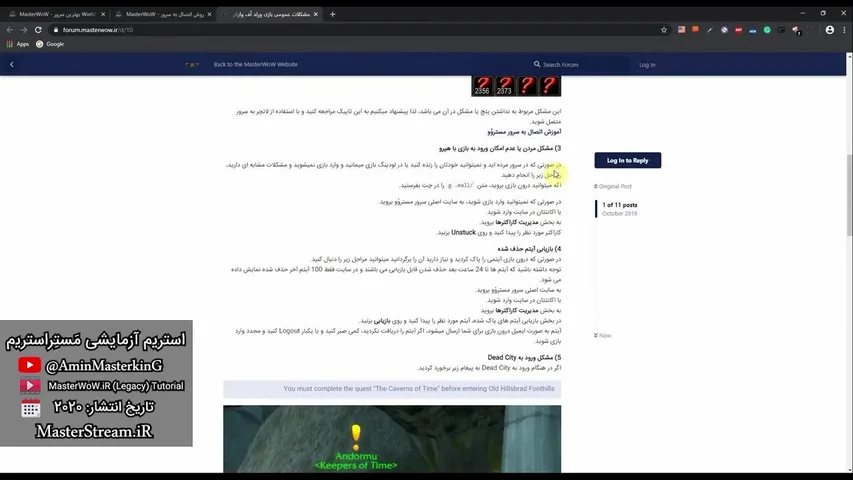Click the Search Forum field

click(x=579, y=64)
